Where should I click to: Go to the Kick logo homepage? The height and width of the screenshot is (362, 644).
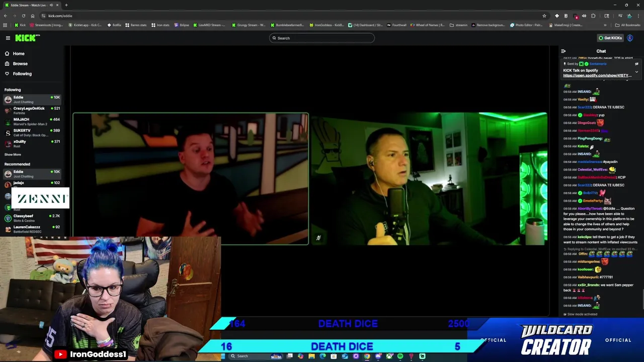[x=27, y=38]
